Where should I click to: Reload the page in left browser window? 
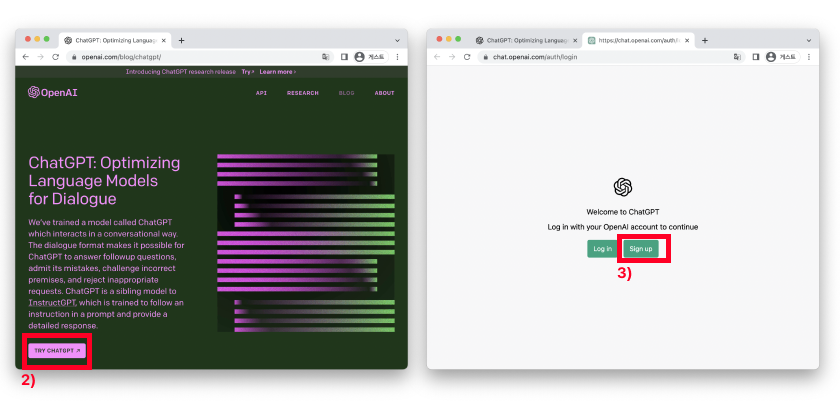coord(55,57)
